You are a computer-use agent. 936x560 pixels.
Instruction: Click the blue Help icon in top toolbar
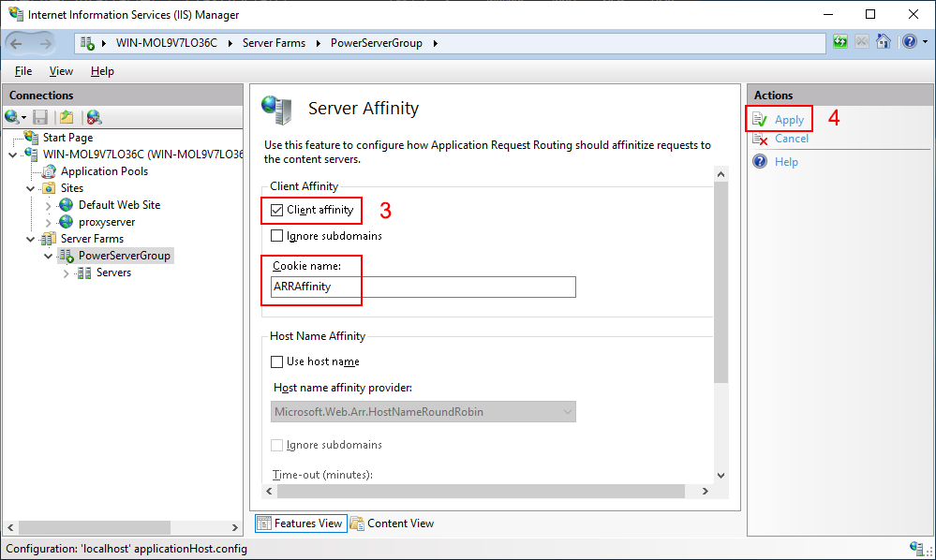coord(908,42)
